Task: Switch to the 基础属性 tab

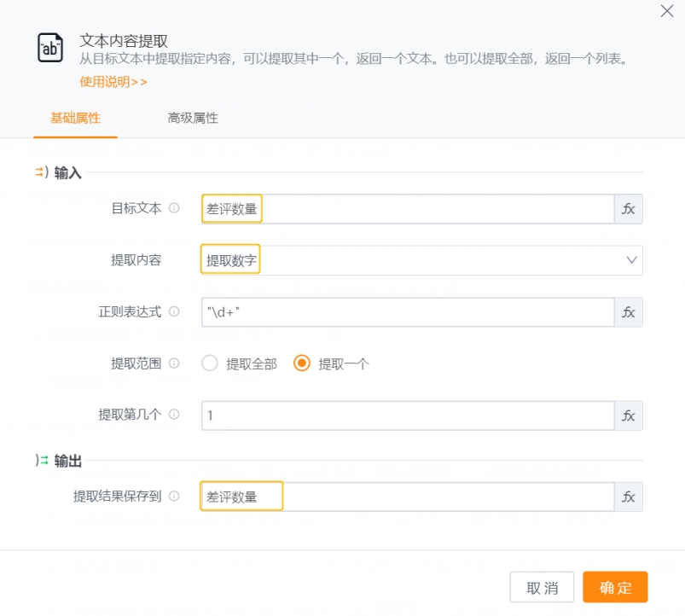Action: pos(74,118)
